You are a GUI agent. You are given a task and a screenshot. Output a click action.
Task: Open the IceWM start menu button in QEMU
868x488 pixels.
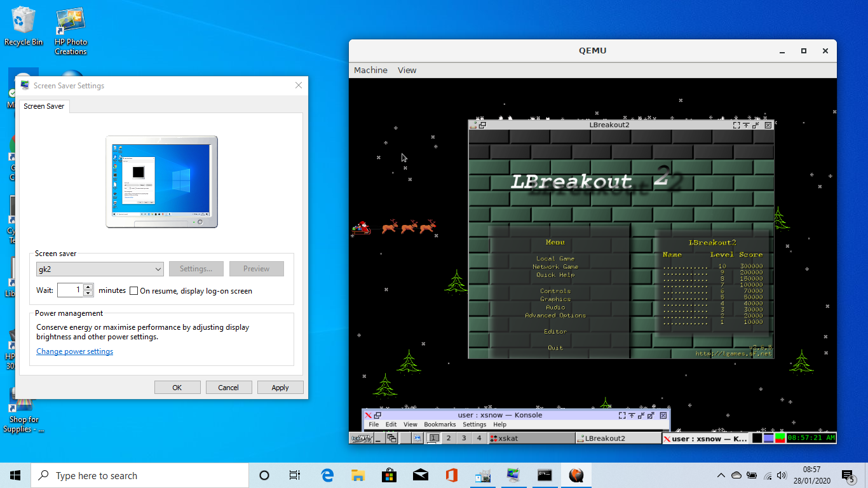pos(361,438)
